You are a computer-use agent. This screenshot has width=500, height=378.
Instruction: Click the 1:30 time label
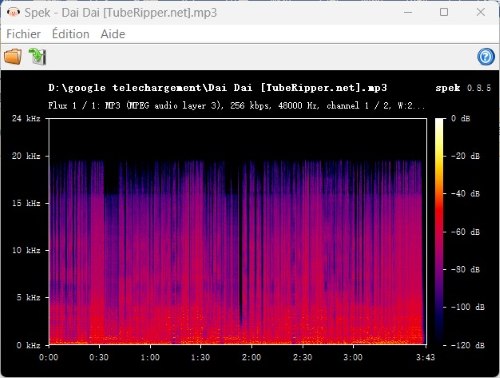click(x=200, y=357)
